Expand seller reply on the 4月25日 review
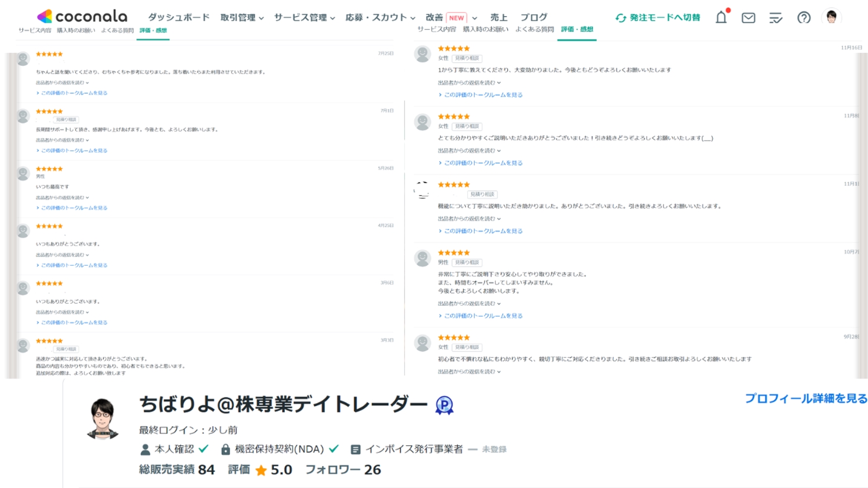Screen dimensions: 868x488 (x=62, y=255)
